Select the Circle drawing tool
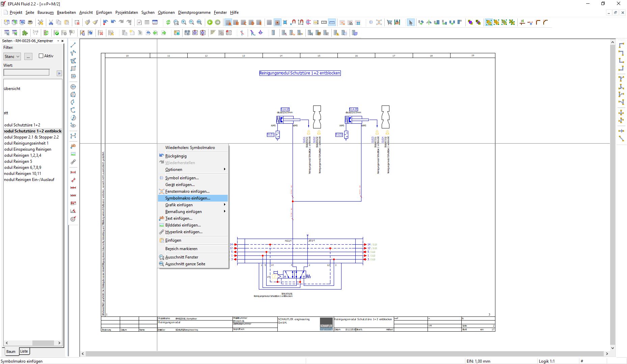This screenshot has height=364, width=627. (x=73, y=87)
